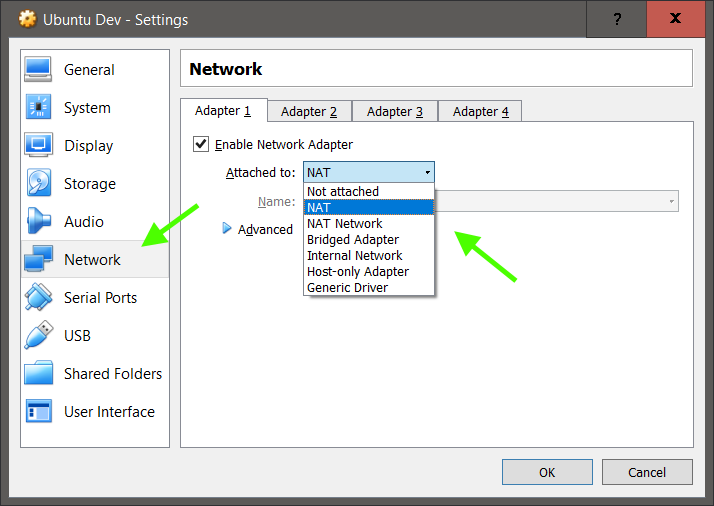Select the Network label in sidebar
This screenshot has width=714, height=506.
coord(92,260)
